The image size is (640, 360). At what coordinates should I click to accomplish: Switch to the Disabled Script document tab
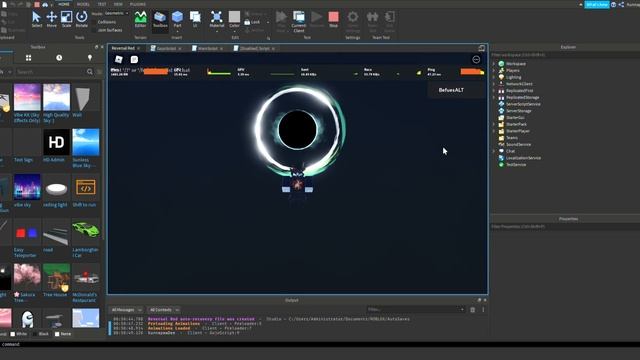[254, 48]
